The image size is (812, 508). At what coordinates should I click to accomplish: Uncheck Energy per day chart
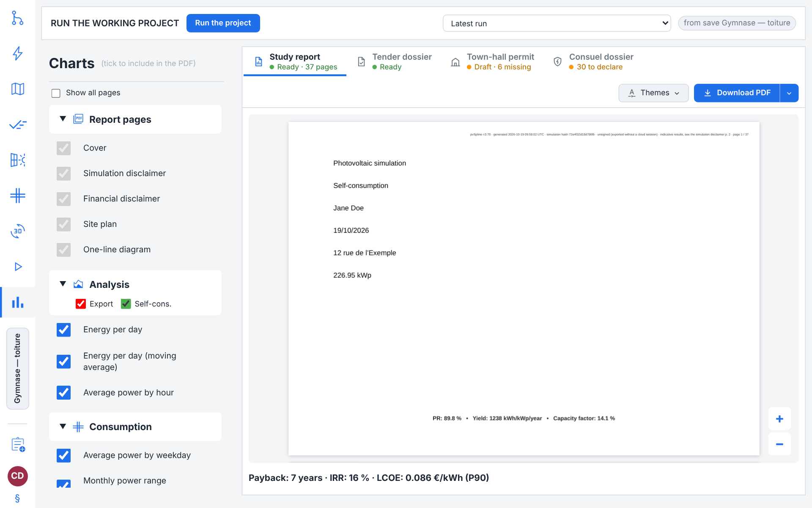(64, 330)
